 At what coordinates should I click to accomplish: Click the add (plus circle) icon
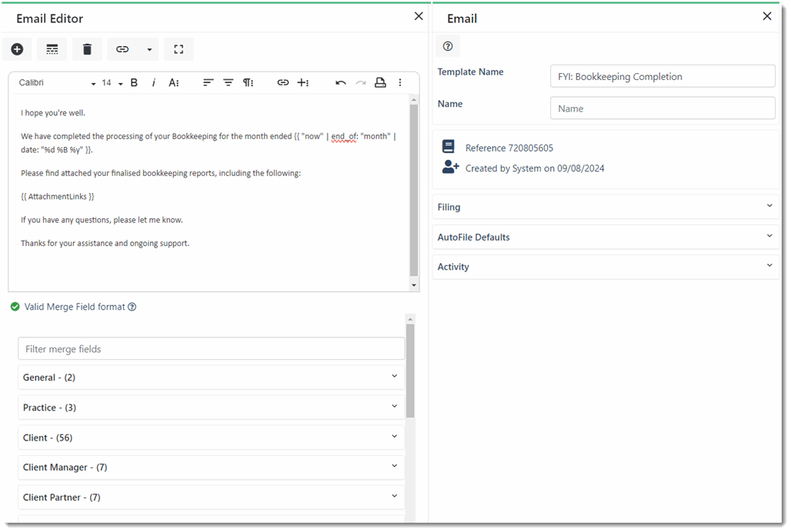pos(17,49)
